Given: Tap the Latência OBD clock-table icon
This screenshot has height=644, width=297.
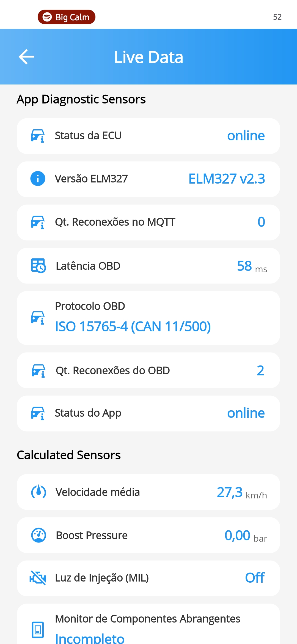Looking at the screenshot, I should point(38,266).
